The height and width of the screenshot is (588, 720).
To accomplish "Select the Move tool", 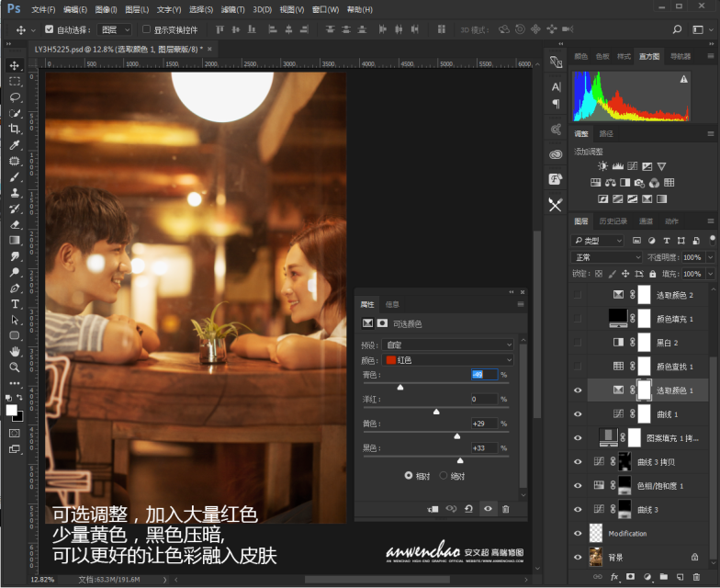I will point(15,65).
